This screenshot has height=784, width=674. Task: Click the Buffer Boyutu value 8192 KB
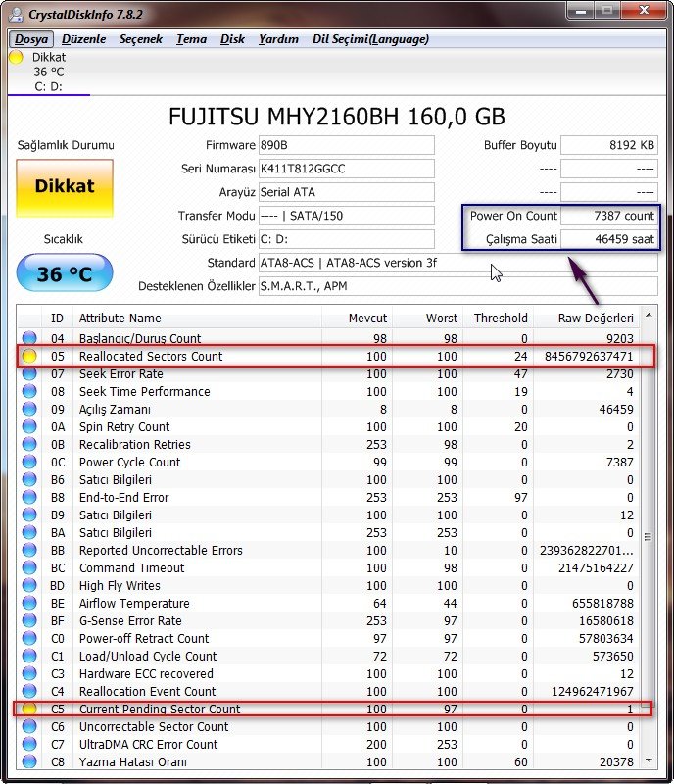pos(608,145)
